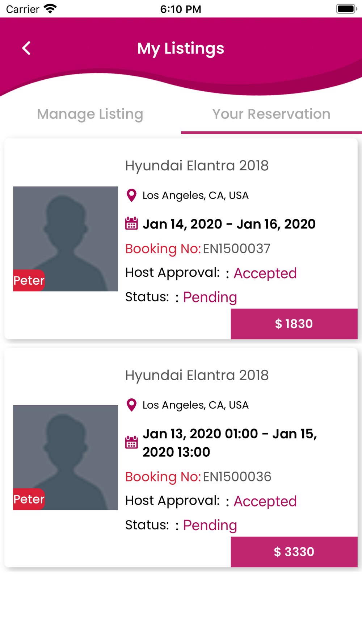Tap booking number EN1500037

tap(236, 249)
